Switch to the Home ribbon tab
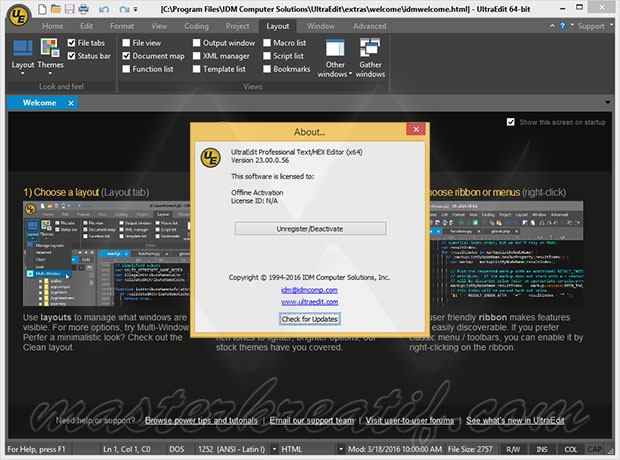Image resolution: width=620 pixels, height=460 pixels. point(53,26)
